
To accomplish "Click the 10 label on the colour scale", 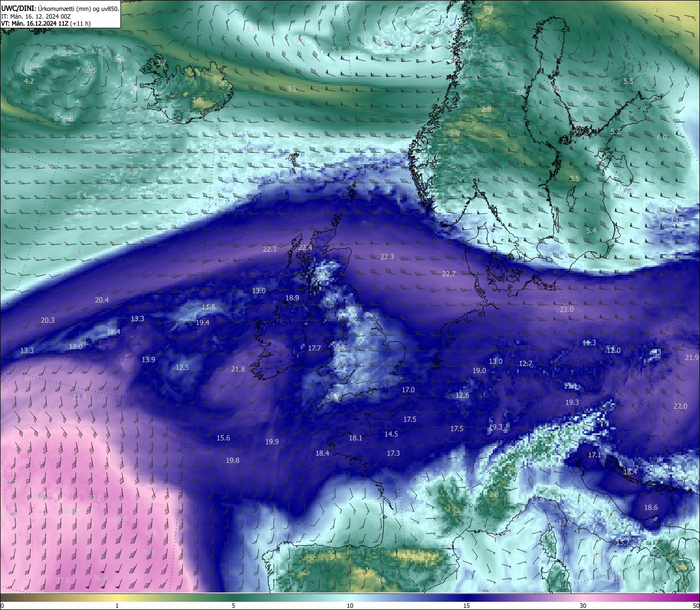I will (350, 606).
